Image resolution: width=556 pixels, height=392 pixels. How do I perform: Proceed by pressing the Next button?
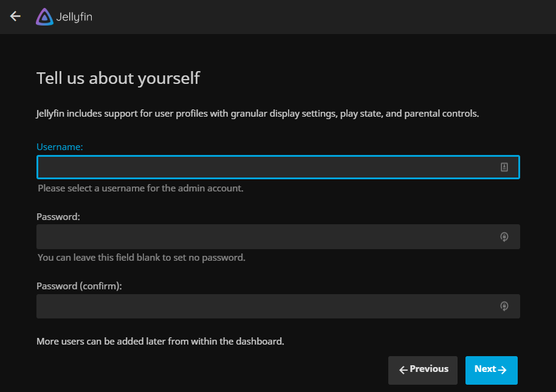pos(491,370)
